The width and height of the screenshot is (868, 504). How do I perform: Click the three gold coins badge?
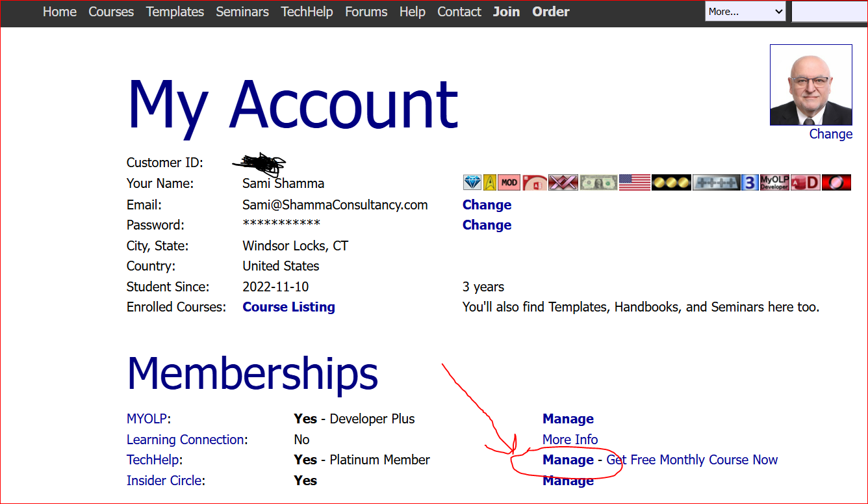coord(671,183)
